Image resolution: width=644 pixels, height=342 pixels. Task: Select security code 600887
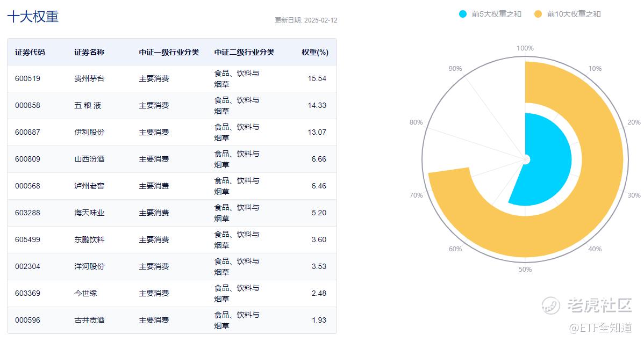pos(27,132)
